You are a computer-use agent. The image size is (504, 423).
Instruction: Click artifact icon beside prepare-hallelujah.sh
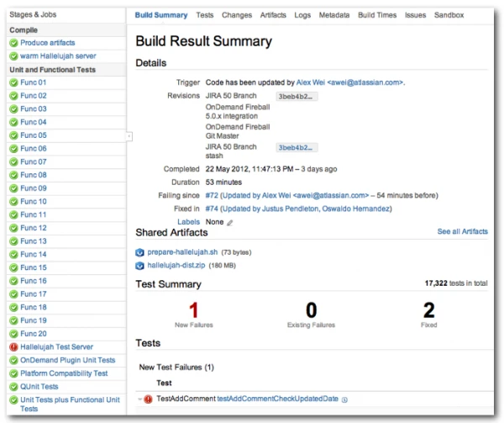[x=139, y=252]
